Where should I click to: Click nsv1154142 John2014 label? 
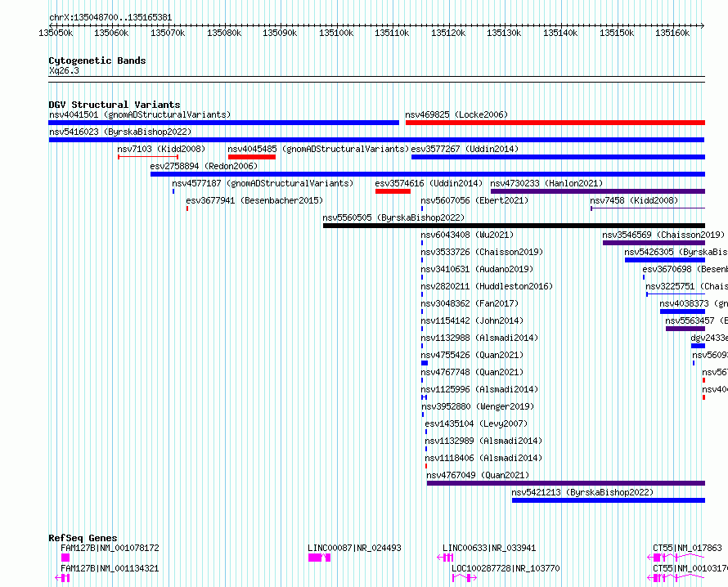click(x=472, y=320)
